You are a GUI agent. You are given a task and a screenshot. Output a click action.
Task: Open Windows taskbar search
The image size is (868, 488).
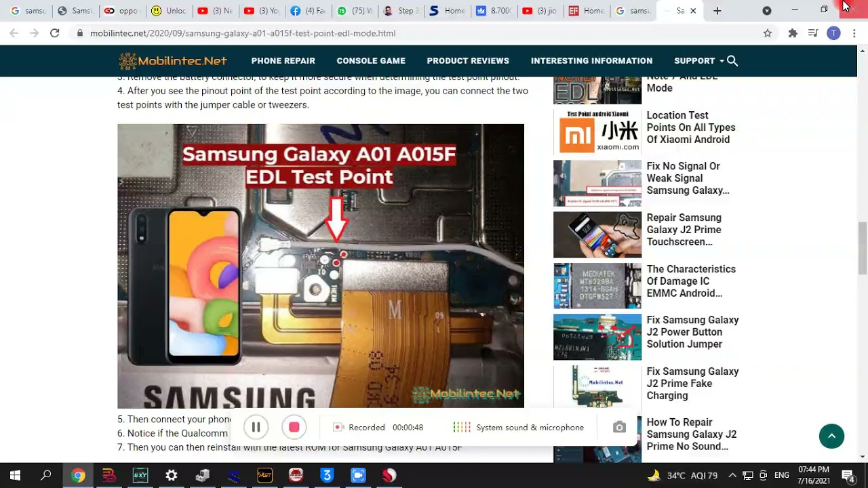click(46, 475)
